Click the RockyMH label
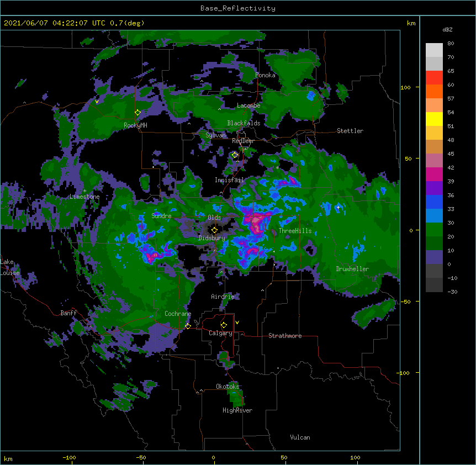The height and width of the screenshot is (465, 476). point(135,125)
